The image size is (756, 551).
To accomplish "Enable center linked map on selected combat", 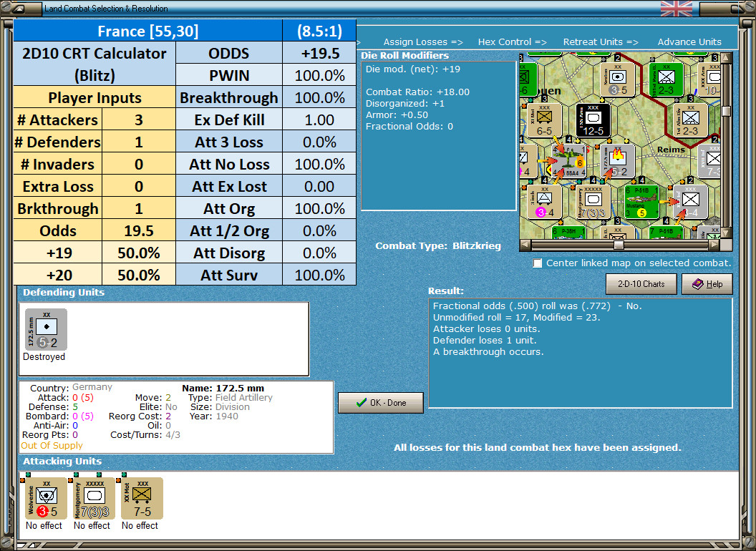I will tap(537, 263).
